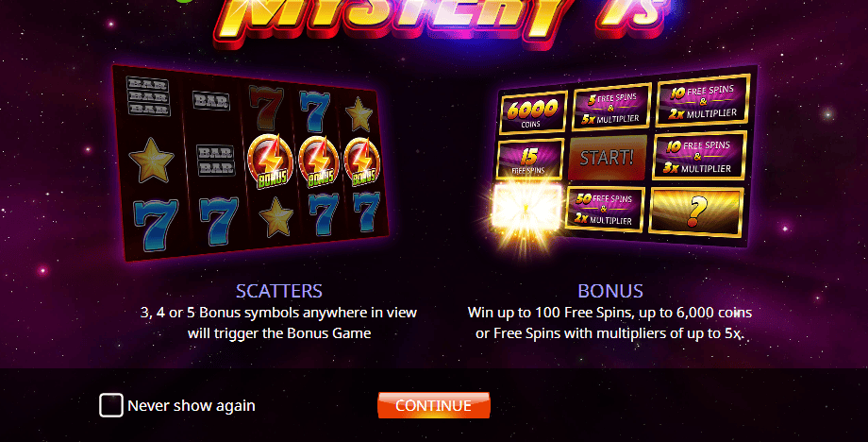Click the question mark mystery tile
This screenshot has width=868, height=442.
[x=696, y=212]
